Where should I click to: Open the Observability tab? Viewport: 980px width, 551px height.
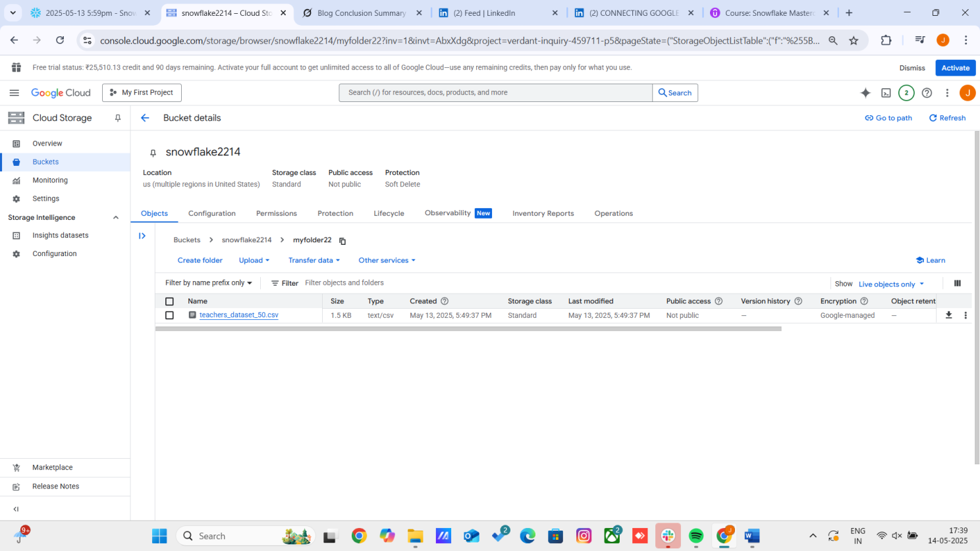tap(458, 213)
